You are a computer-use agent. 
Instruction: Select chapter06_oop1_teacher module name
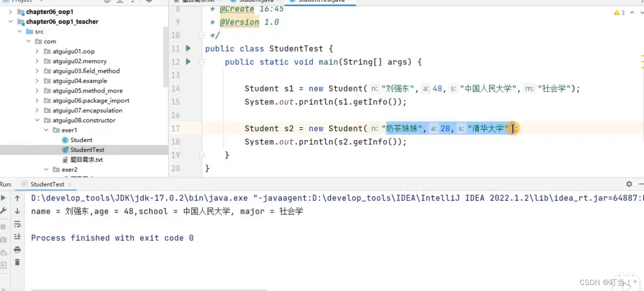tap(62, 22)
